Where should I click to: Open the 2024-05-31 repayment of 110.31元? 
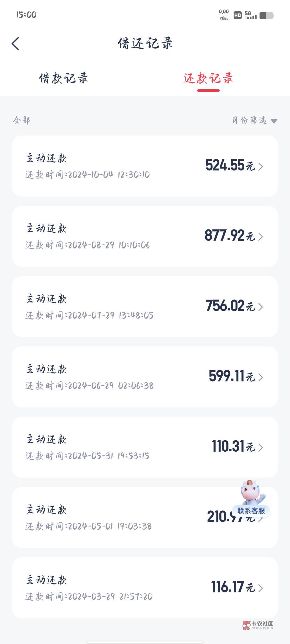point(145,447)
